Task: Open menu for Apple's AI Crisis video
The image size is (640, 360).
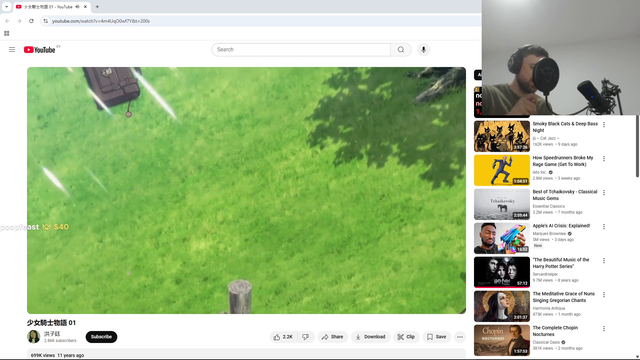Action: [x=604, y=227]
